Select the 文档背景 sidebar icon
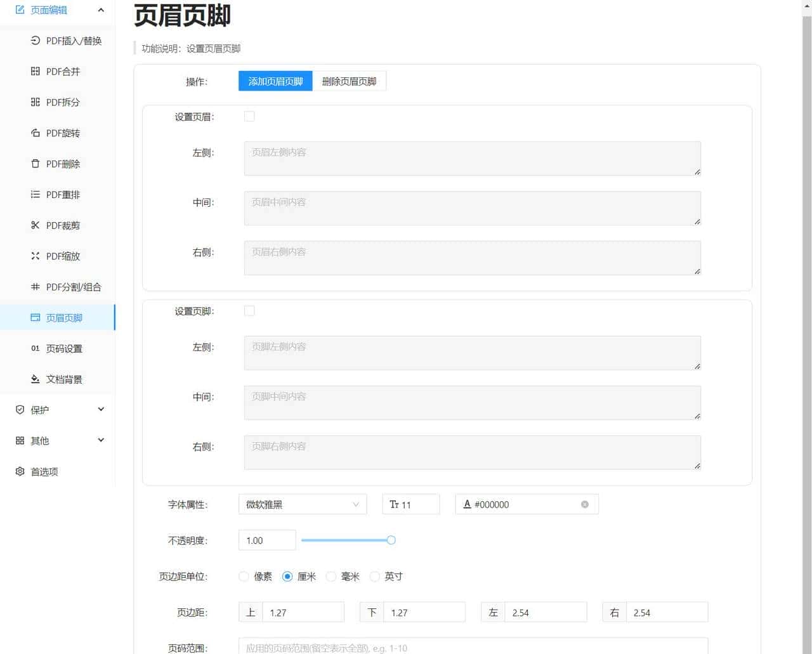 pos(36,379)
